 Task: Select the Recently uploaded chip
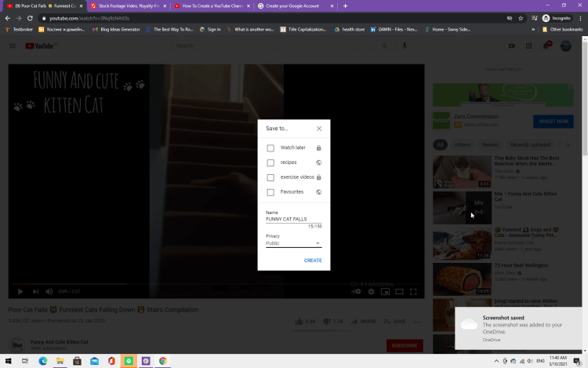click(x=530, y=145)
